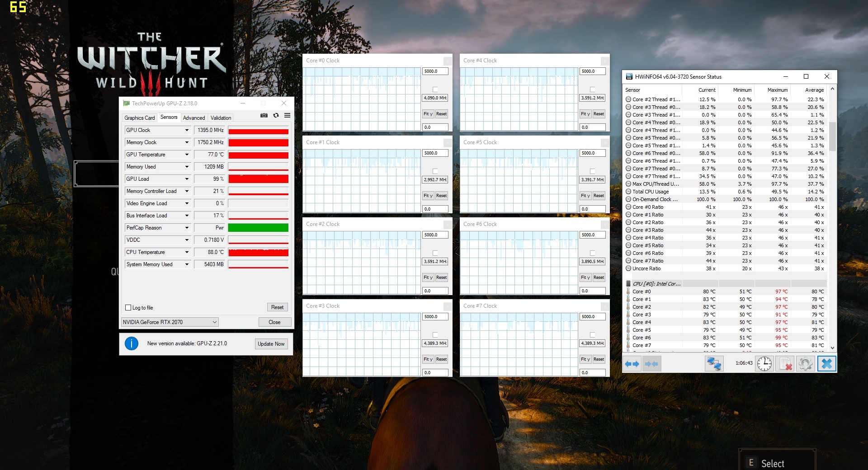Image resolution: width=868 pixels, height=470 pixels.
Task: Close the Core #0 Clock graph window
Action: pos(447,61)
